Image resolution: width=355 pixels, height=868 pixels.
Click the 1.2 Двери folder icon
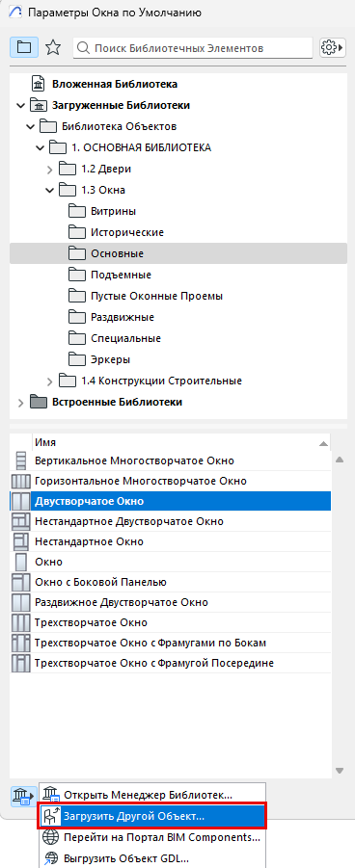68,169
